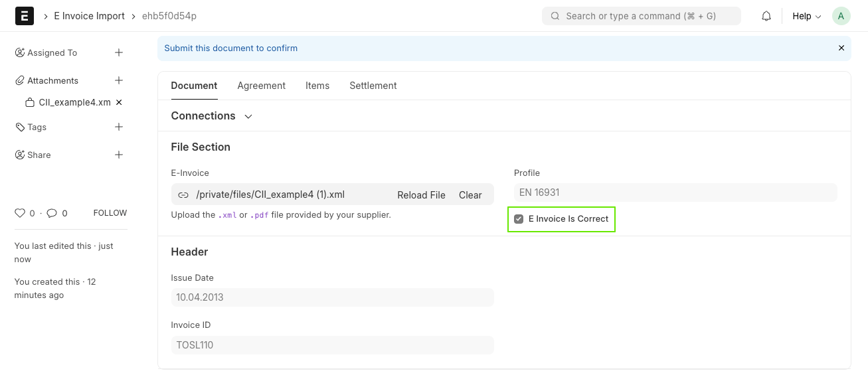The image size is (868, 381).
Task: Click the Submit this document to confirm text
Action: pos(230,48)
